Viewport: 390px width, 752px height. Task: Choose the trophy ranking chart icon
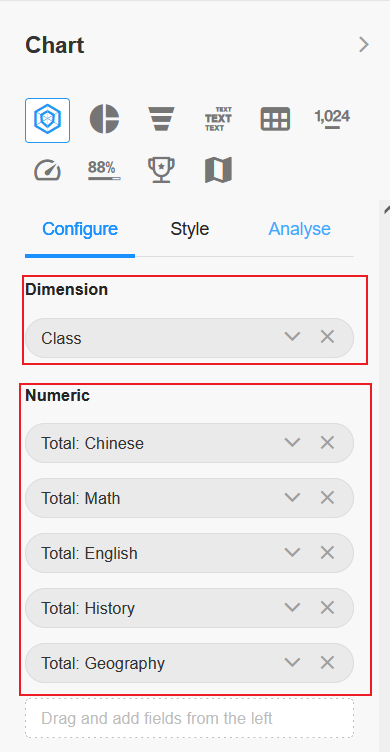tap(161, 170)
